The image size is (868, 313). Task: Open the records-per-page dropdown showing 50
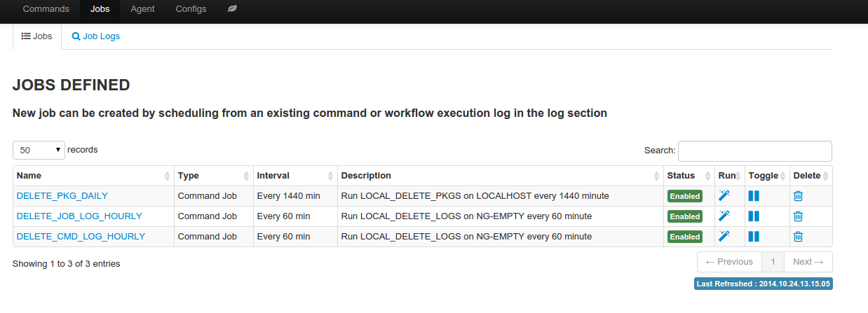[39, 150]
